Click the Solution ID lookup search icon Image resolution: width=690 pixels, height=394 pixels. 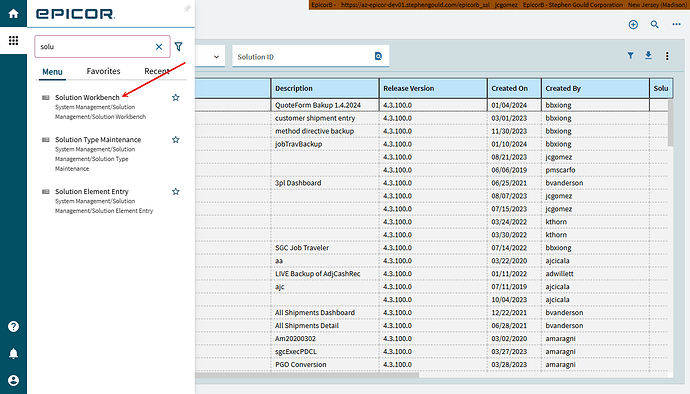click(x=378, y=56)
